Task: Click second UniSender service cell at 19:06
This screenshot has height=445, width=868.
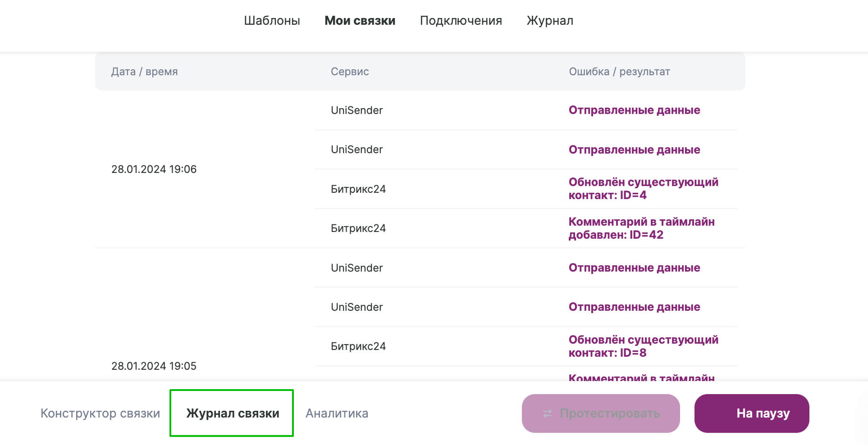Action: click(x=356, y=150)
